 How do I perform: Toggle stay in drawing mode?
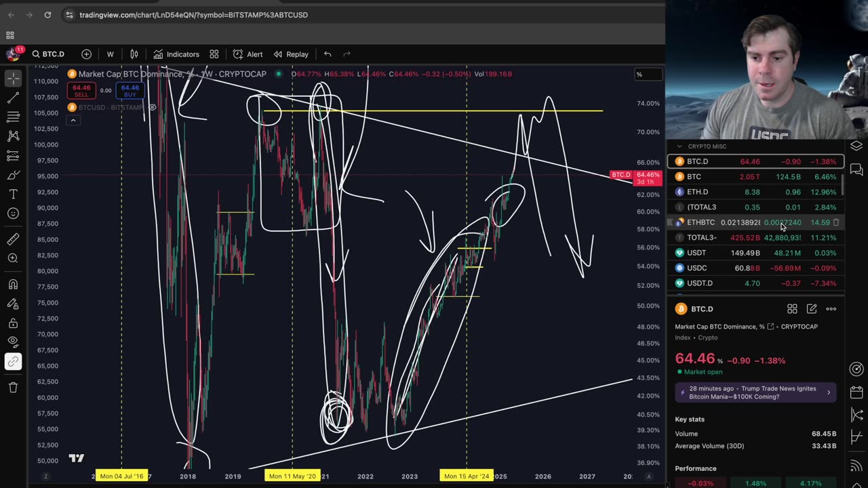(13, 304)
